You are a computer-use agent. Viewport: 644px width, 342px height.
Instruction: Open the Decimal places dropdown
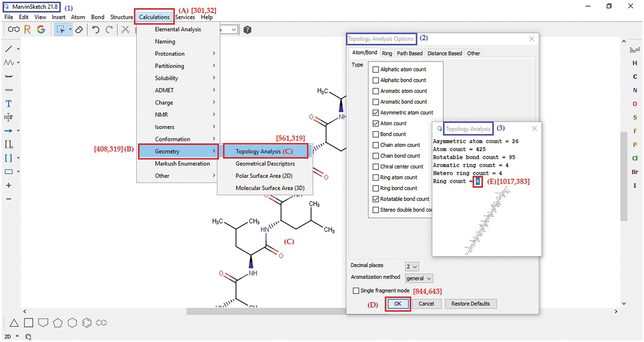412,267
